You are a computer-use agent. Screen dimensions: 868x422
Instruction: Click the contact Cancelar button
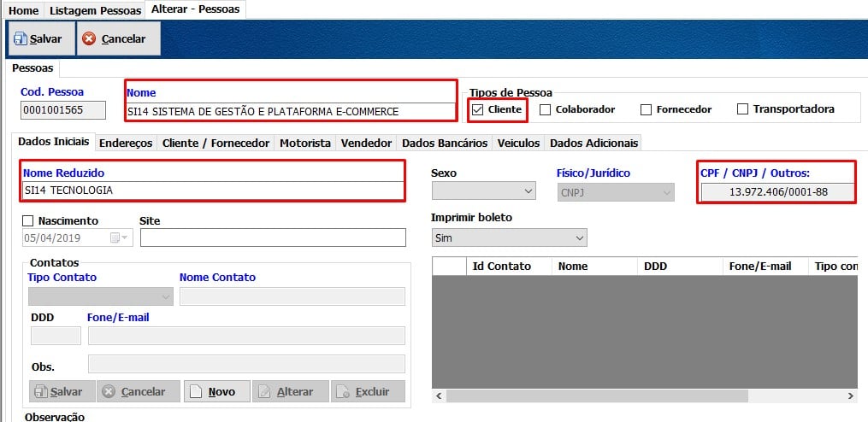click(x=139, y=391)
